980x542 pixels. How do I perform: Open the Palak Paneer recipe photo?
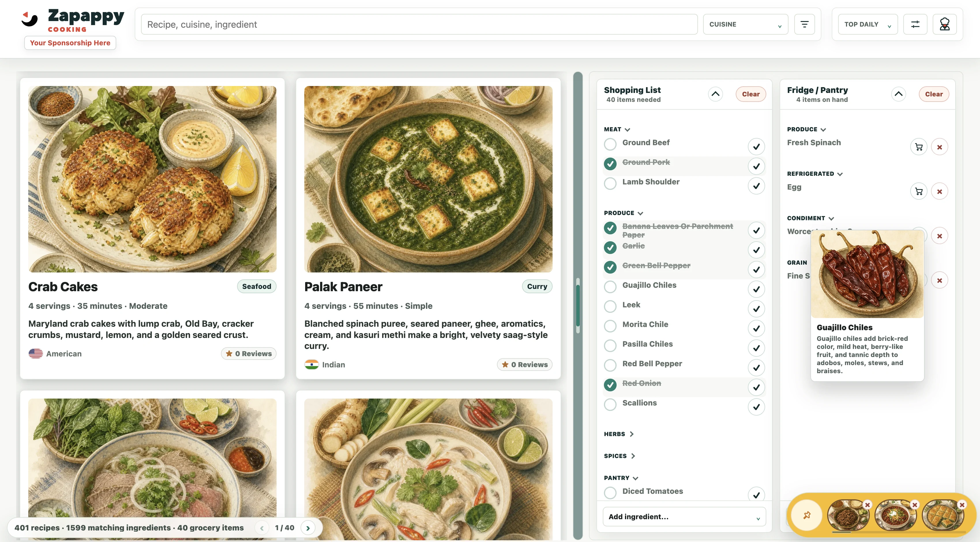tap(428, 179)
